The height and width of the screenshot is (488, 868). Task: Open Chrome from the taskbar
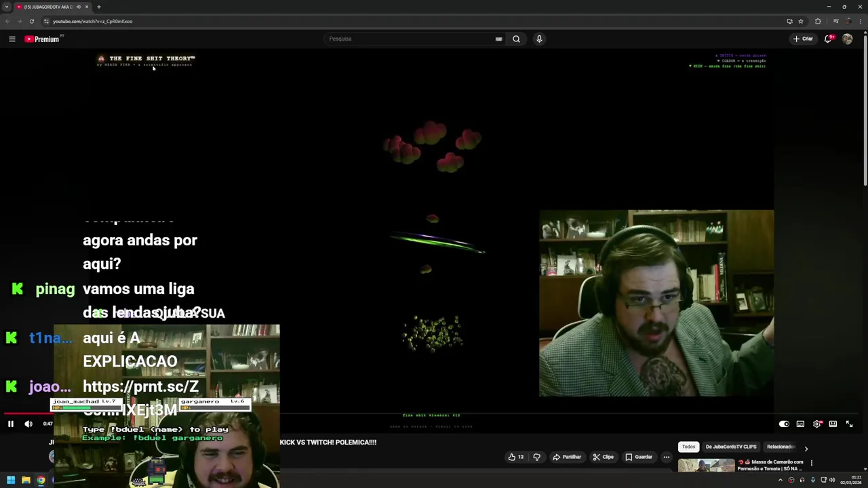click(41, 481)
